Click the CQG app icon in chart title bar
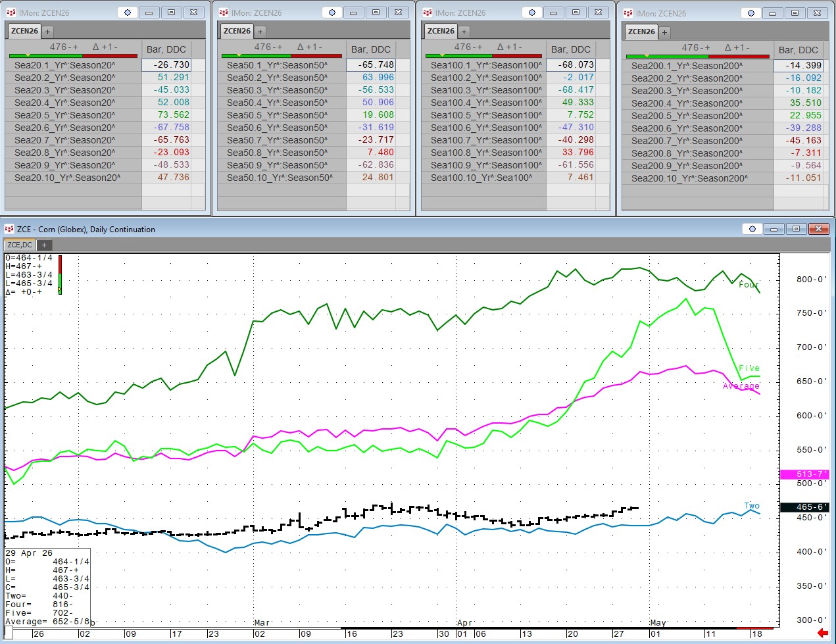836x644 pixels. point(9,229)
